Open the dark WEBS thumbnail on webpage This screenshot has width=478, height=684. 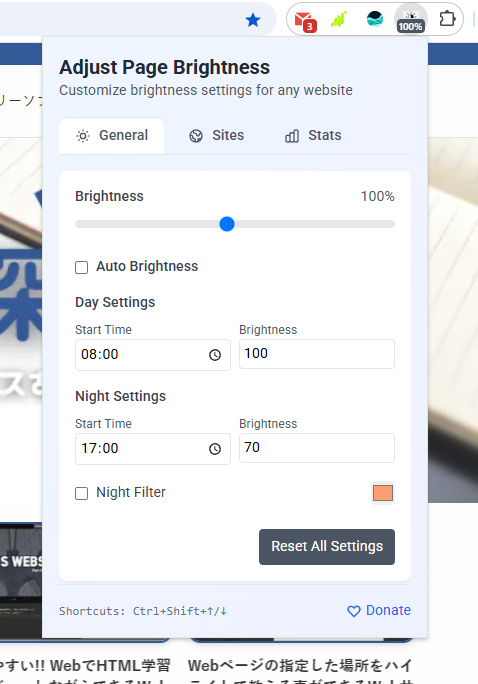click(21, 580)
